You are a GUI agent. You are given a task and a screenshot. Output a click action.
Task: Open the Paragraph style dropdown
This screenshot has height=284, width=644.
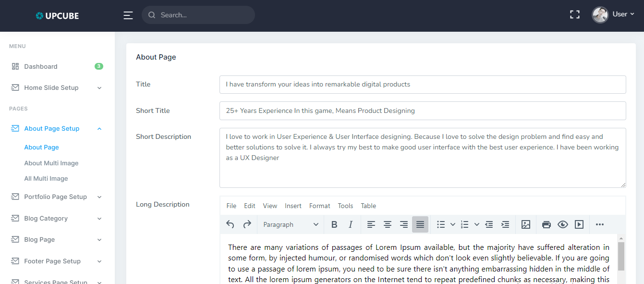click(x=290, y=224)
